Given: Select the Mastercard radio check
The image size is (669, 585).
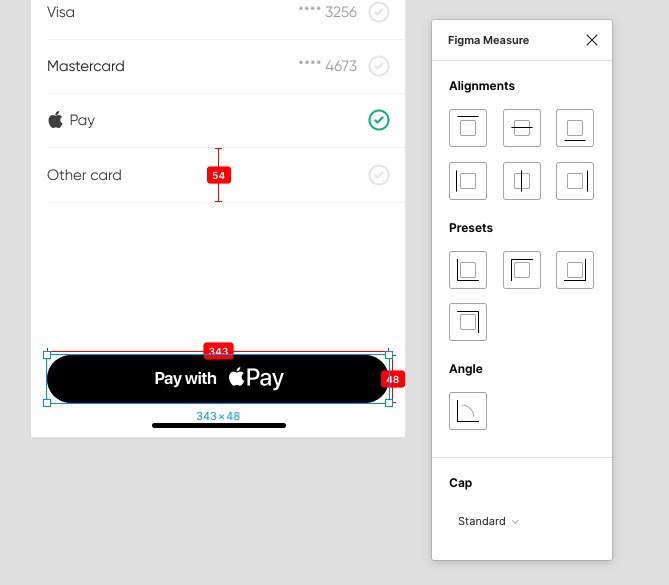Looking at the screenshot, I should click(379, 66).
